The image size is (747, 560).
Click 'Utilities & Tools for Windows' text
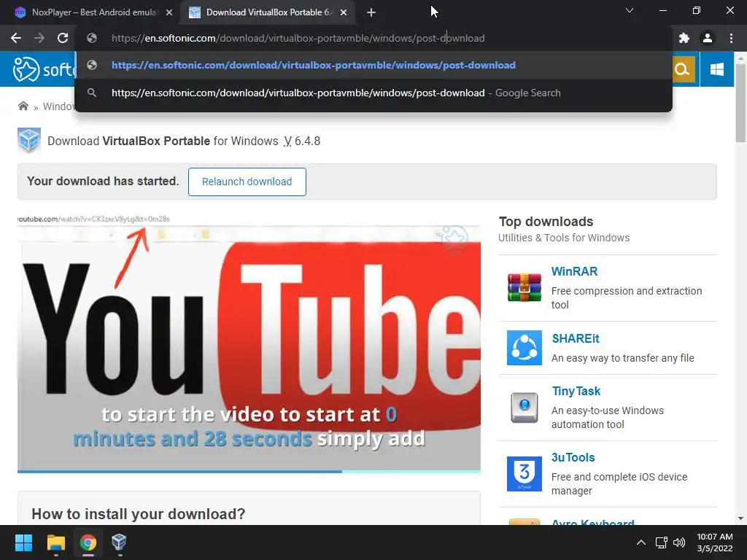pos(564,238)
